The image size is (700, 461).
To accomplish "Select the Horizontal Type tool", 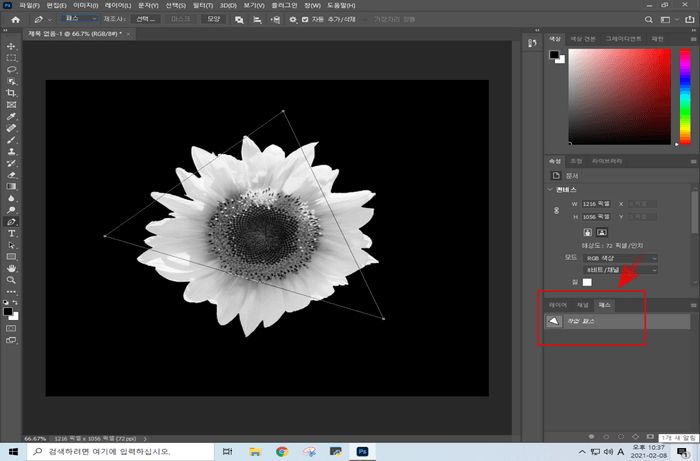I will coord(11,233).
